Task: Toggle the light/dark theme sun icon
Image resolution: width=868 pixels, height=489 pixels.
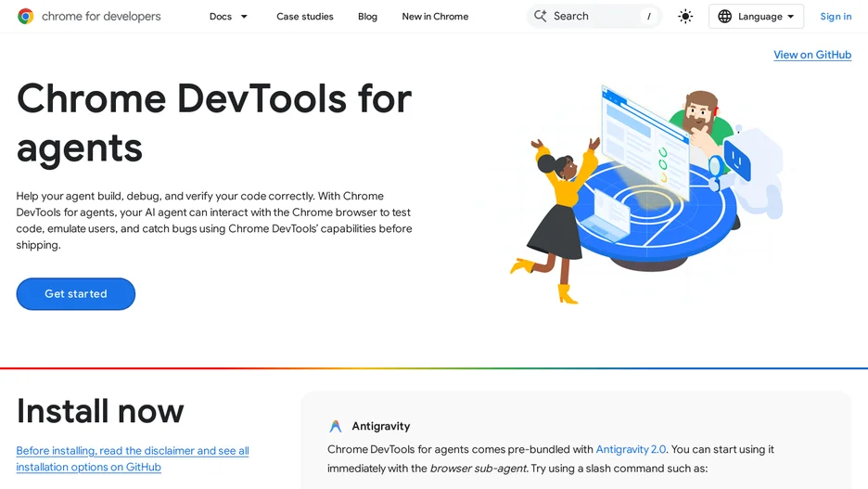Action: (x=685, y=17)
